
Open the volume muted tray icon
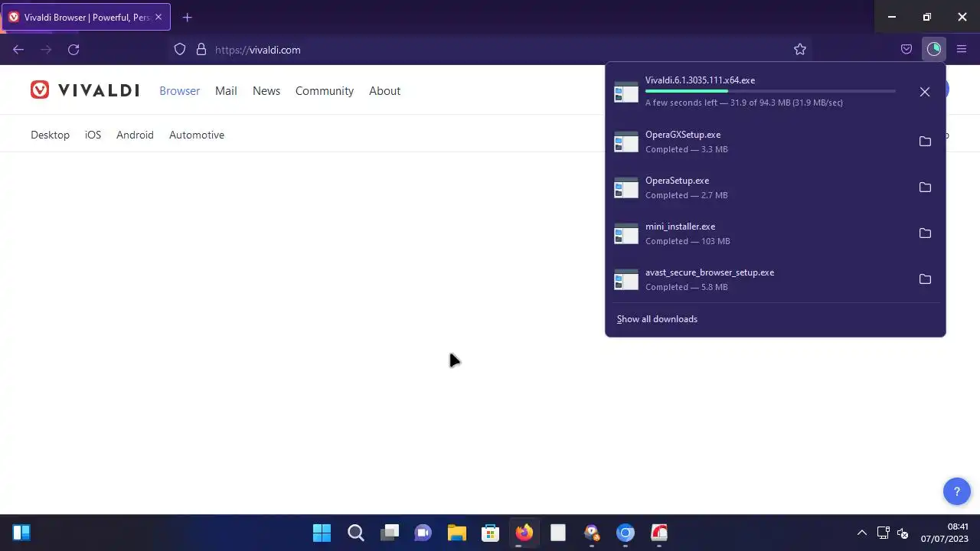[903, 533]
